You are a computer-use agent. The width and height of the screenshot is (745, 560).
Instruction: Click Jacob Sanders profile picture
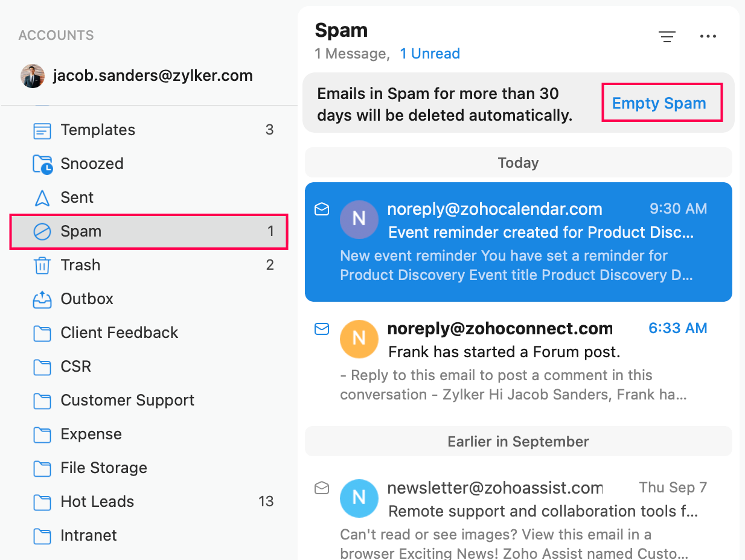tap(33, 76)
